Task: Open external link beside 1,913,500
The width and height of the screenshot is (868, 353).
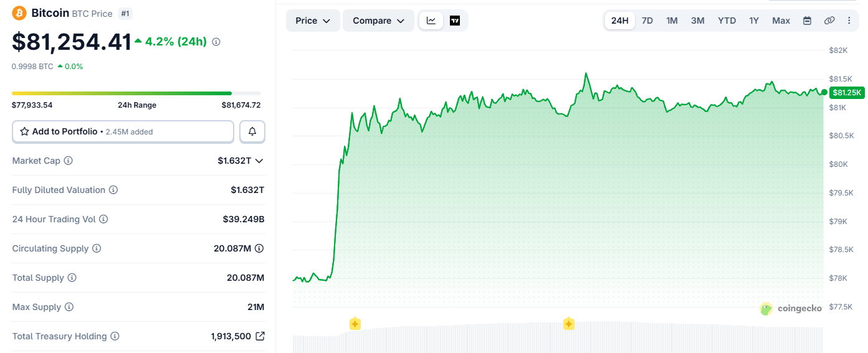Action: click(x=260, y=336)
